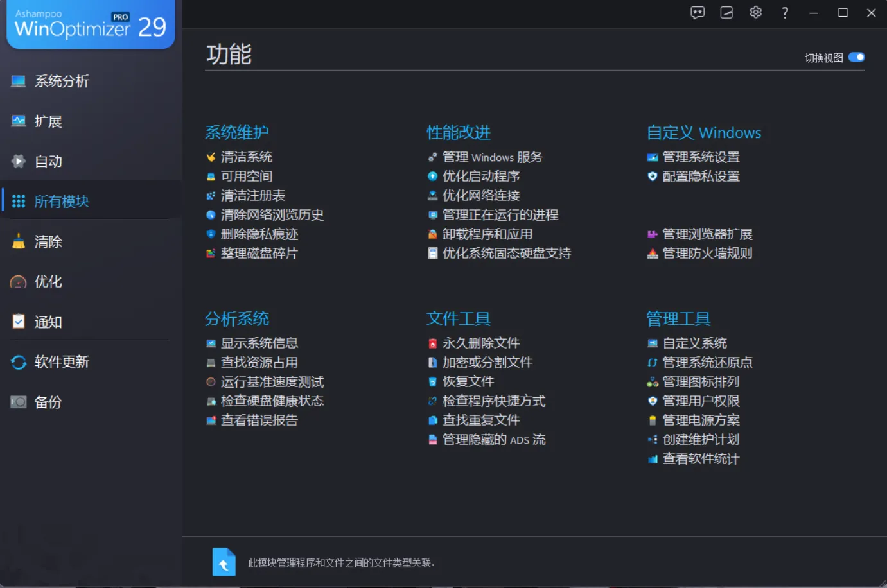This screenshot has width=887, height=588.
Task: Click the 管理 Windows 服务 gears icon
Action: pos(433,157)
